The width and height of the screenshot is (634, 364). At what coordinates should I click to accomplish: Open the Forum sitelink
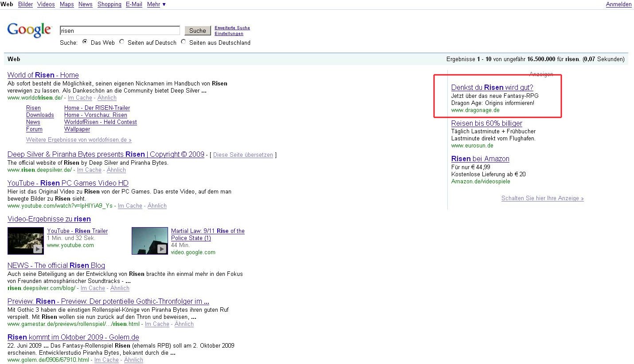[x=34, y=129]
